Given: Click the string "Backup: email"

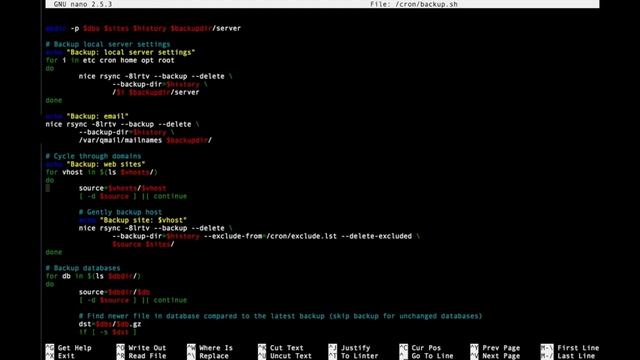Looking at the screenshot, I should tap(97, 116).
